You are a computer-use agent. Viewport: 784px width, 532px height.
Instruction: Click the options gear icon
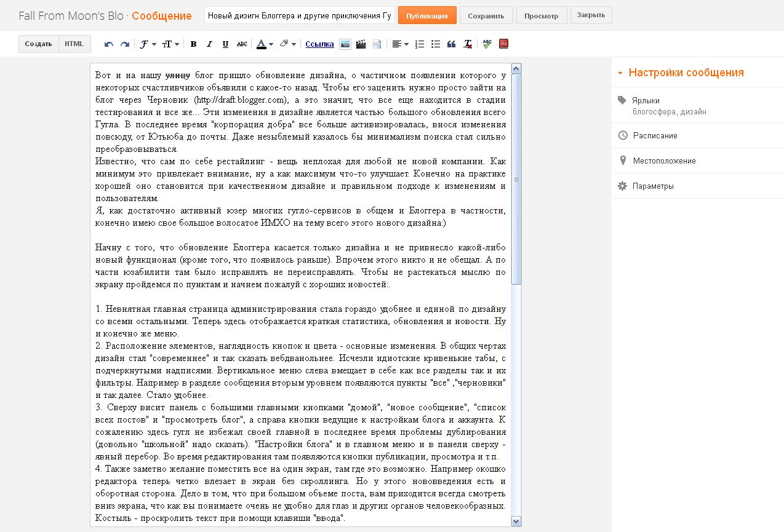(x=622, y=186)
